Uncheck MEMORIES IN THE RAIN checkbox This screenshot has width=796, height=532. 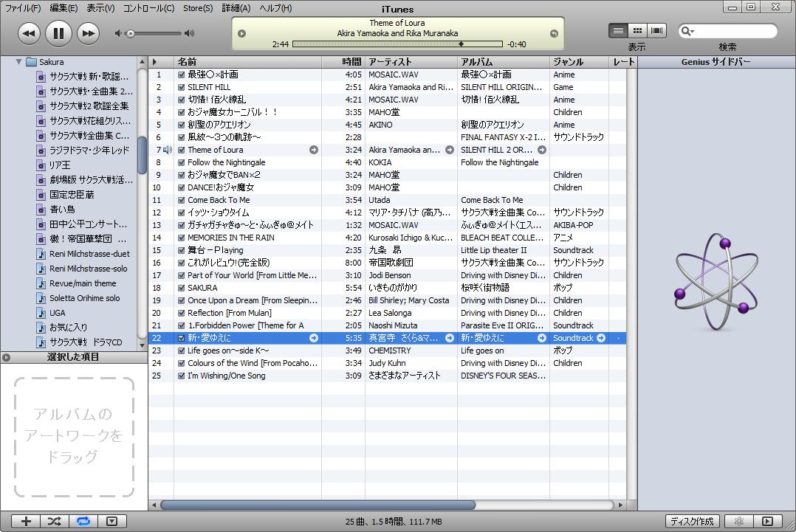[181, 238]
